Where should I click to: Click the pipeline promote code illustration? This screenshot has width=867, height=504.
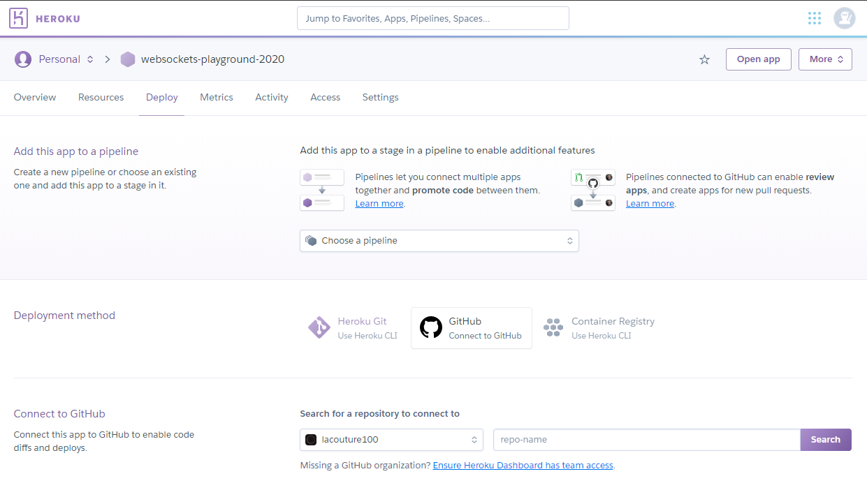point(322,190)
